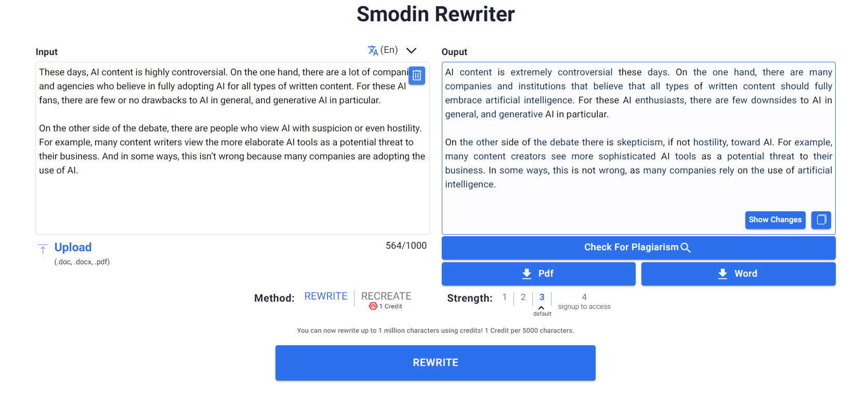Select strength level 1
The width and height of the screenshot is (868, 393).
[504, 297]
